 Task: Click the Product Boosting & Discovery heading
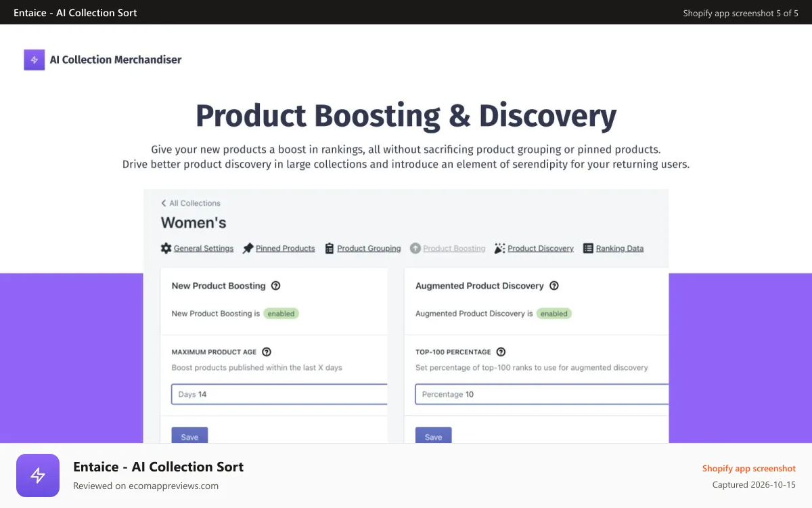coord(406,116)
